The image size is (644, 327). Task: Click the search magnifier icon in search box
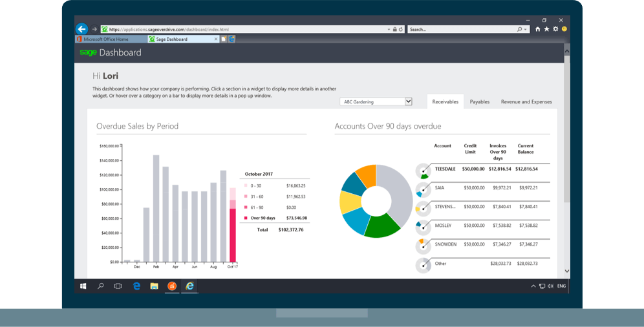[520, 30]
